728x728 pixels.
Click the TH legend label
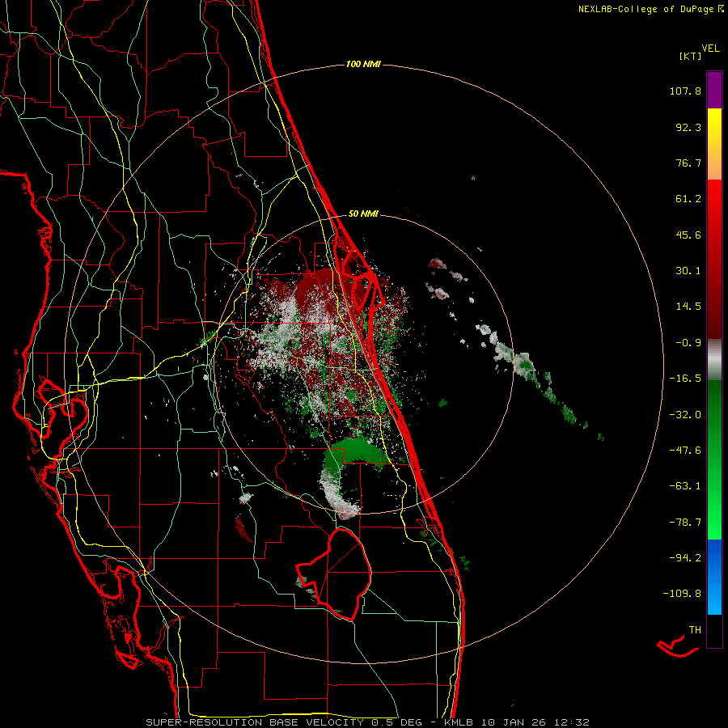tap(695, 630)
